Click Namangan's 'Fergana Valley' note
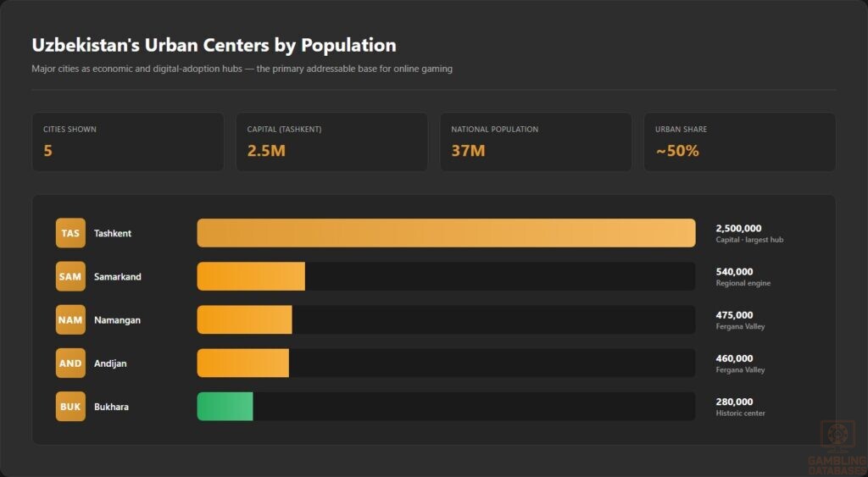 click(740, 326)
